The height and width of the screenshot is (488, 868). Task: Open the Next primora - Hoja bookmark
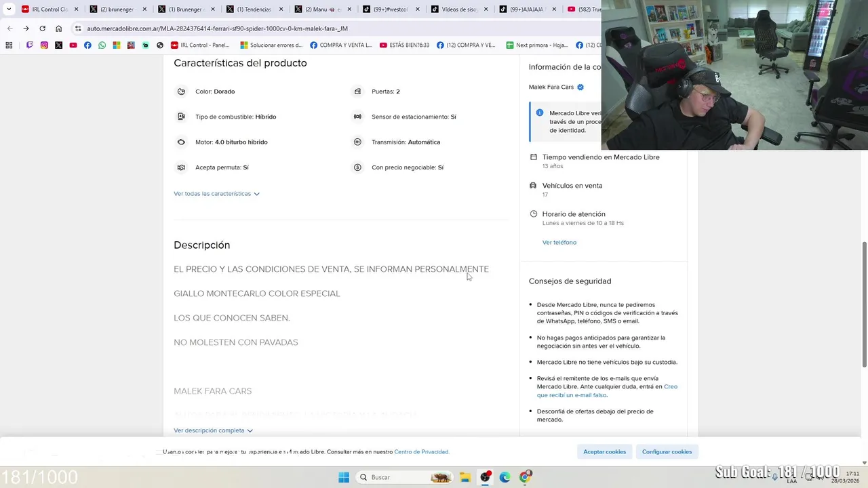(537, 45)
